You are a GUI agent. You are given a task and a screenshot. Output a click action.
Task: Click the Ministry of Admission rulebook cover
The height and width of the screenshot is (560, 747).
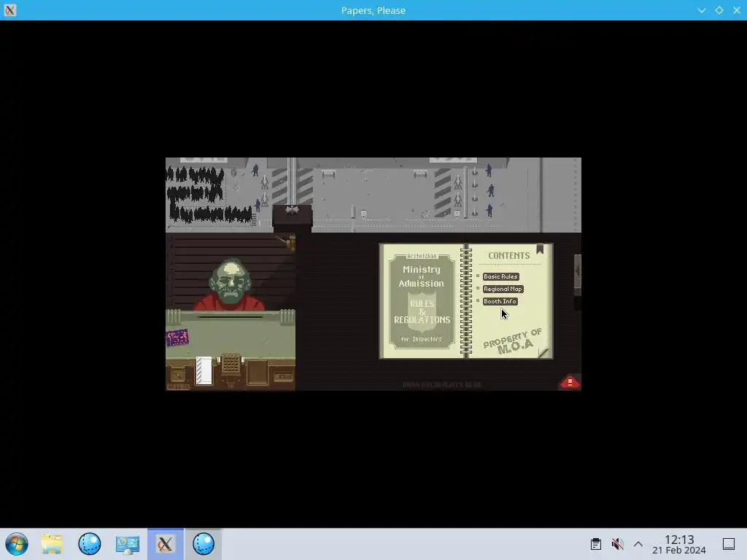point(422,301)
